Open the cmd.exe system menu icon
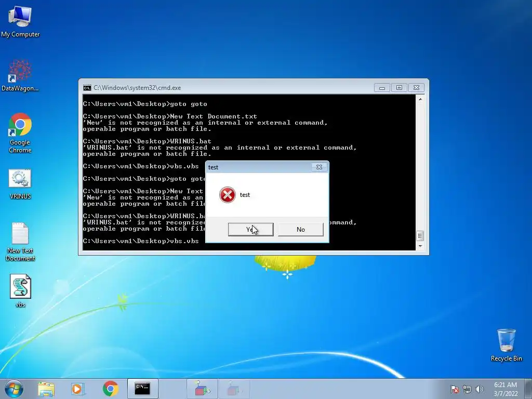The image size is (532, 399). 87,88
